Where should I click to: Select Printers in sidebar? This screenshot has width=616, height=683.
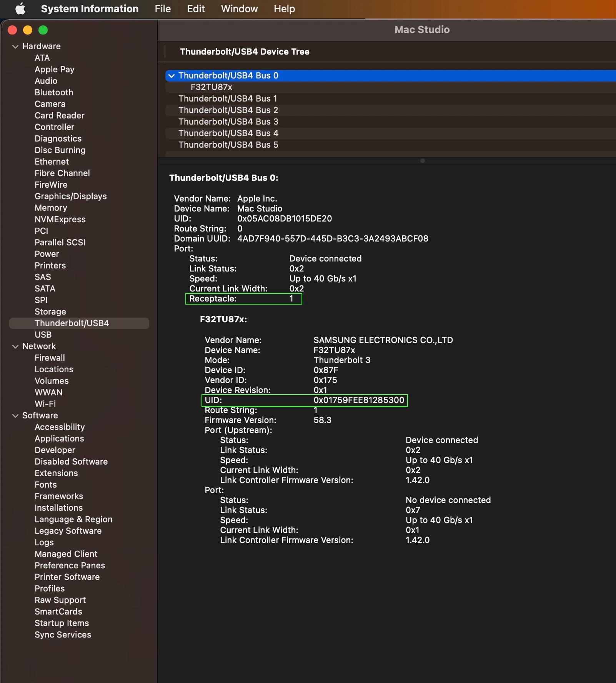pyautogui.click(x=50, y=265)
